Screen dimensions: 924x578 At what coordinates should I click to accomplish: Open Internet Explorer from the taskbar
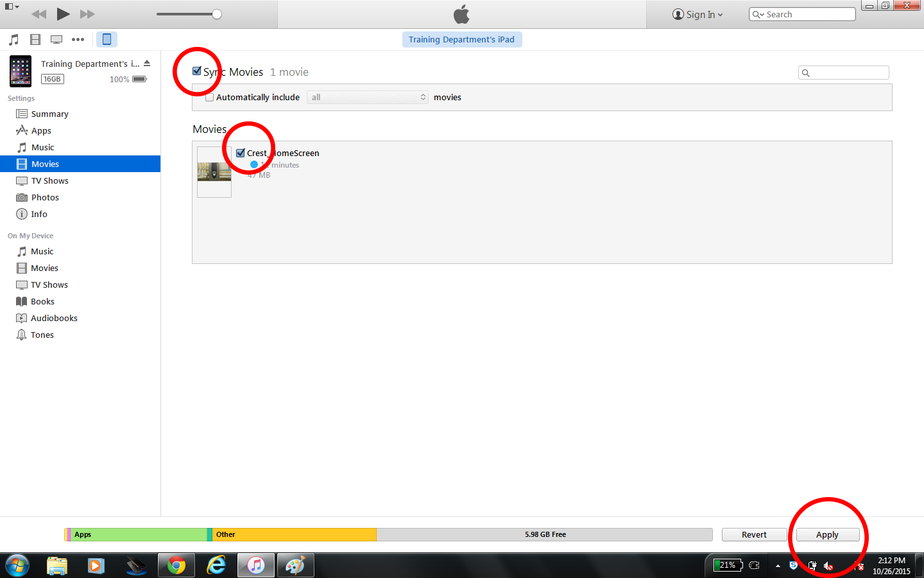[216, 566]
